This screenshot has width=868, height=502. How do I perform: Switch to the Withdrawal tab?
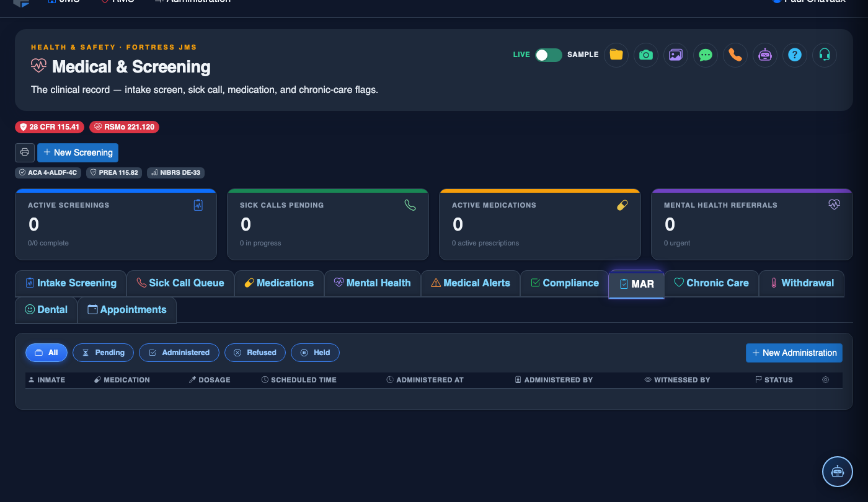(802, 283)
